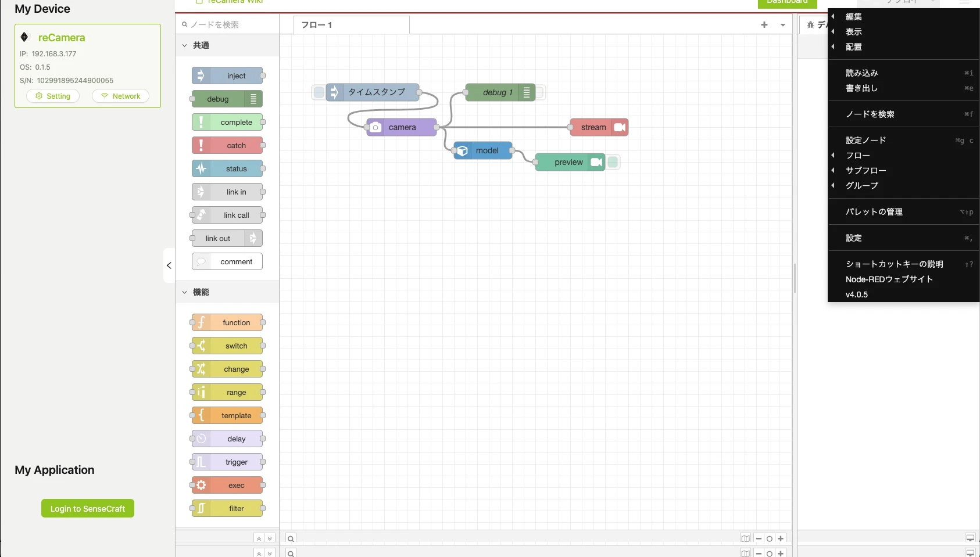980x557 pixels.
Task: Select the status palette node
Action: (x=227, y=168)
